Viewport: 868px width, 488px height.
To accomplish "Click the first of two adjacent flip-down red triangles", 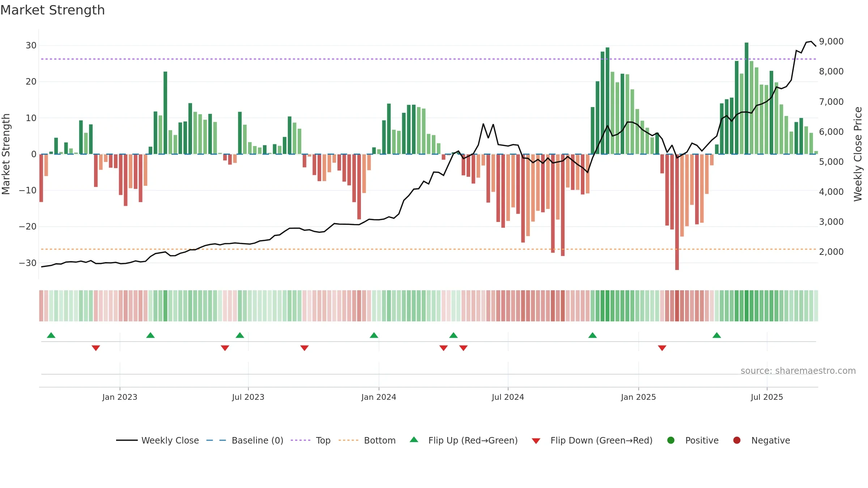I will point(444,348).
